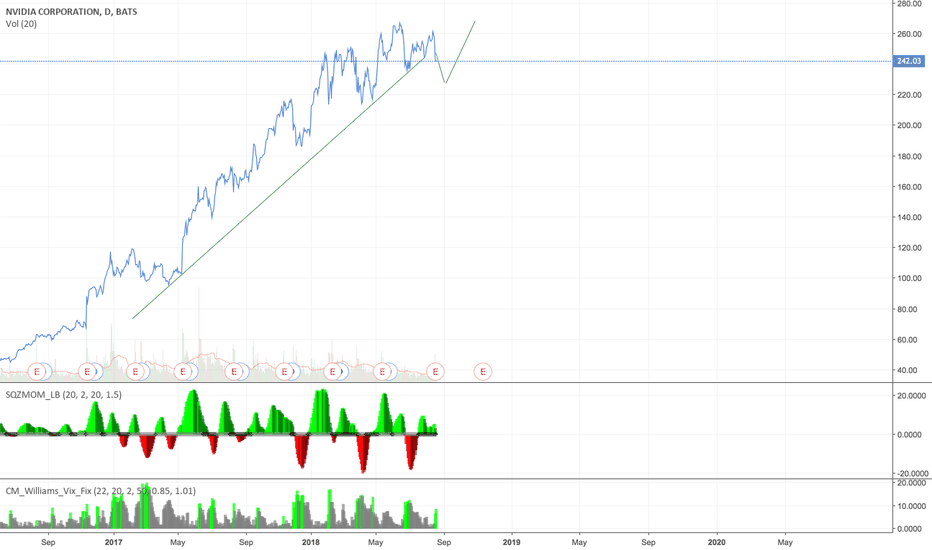Click the earnings marker for November 2017
This screenshot has width=932, height=550.
click(284, 372)
